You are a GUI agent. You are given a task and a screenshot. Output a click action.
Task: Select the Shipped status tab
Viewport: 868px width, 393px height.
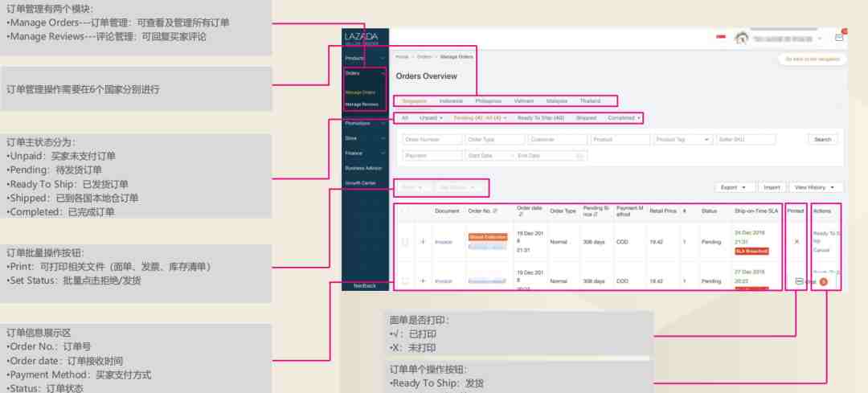[586, 118]
